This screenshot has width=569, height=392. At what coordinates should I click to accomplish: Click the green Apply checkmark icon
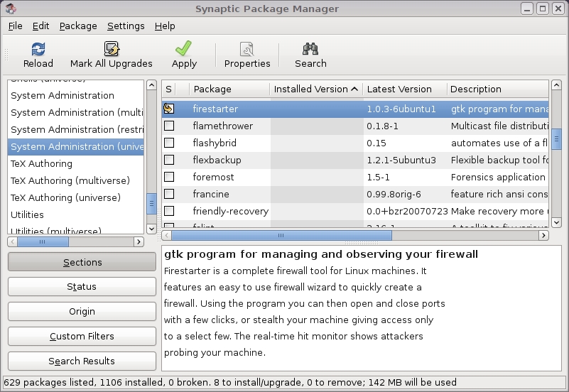(x=184, y=49)
